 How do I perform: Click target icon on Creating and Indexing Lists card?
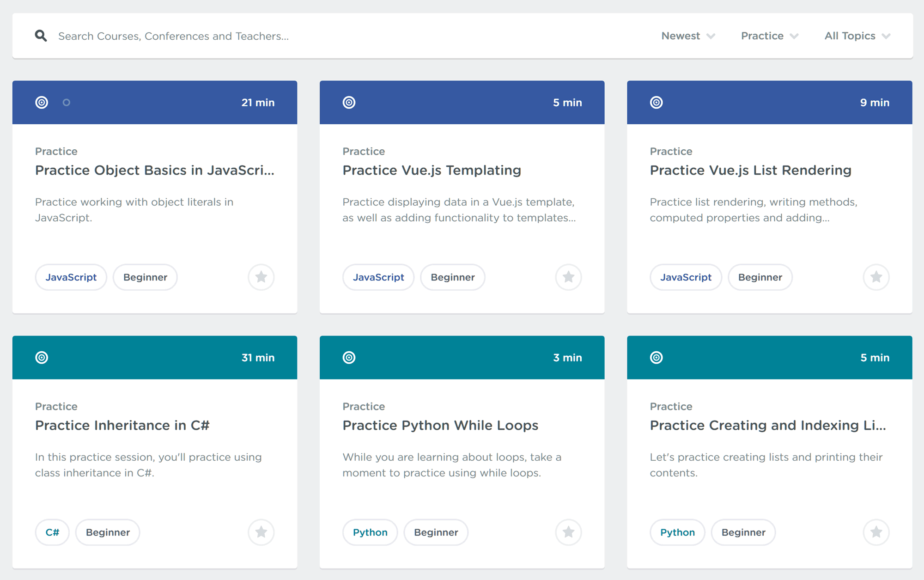[x=656, y=358]
